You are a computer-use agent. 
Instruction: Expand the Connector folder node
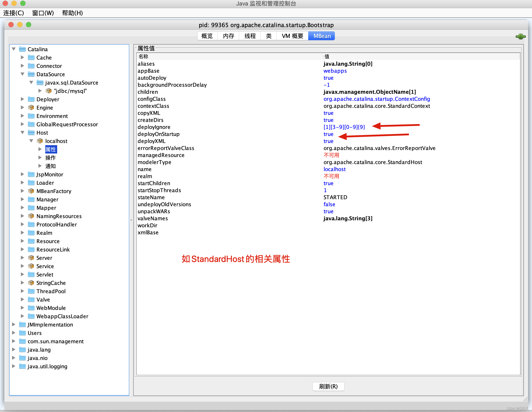[x=22, y=66]
